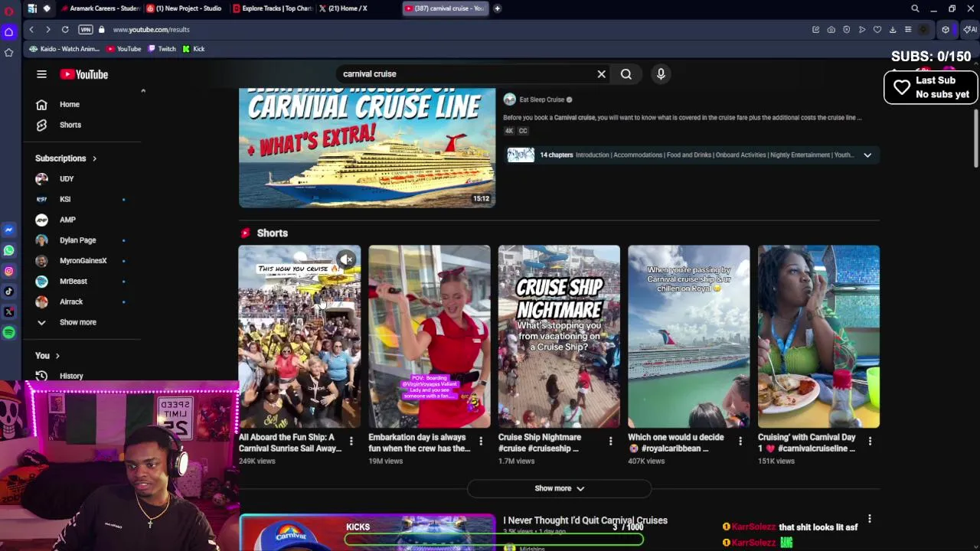Start voice search with microphone

tap(661, 74)
